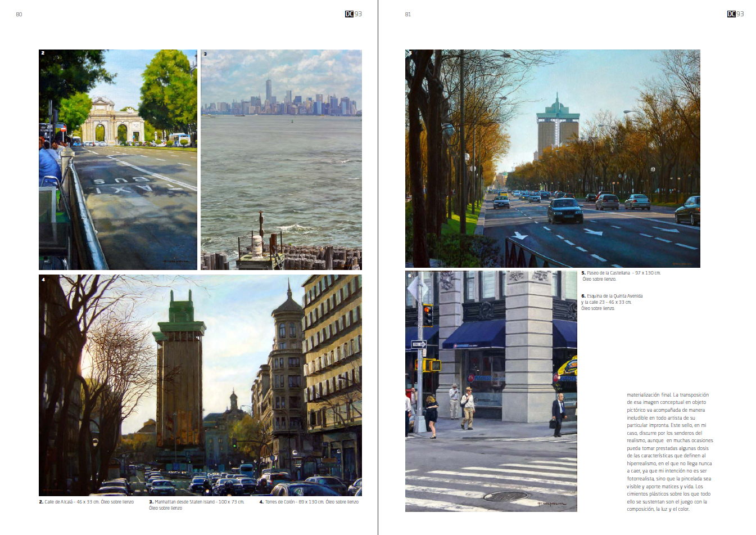756x535 pixels.
Task: Click caption '2. Calle de Alcalá'
Action: 86,502
